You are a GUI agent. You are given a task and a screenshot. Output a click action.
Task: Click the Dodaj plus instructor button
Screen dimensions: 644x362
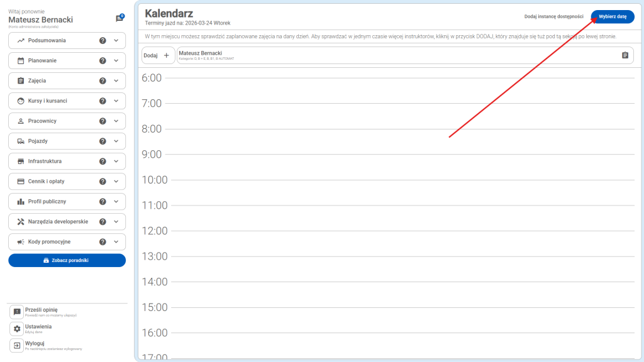coord(158,55)
